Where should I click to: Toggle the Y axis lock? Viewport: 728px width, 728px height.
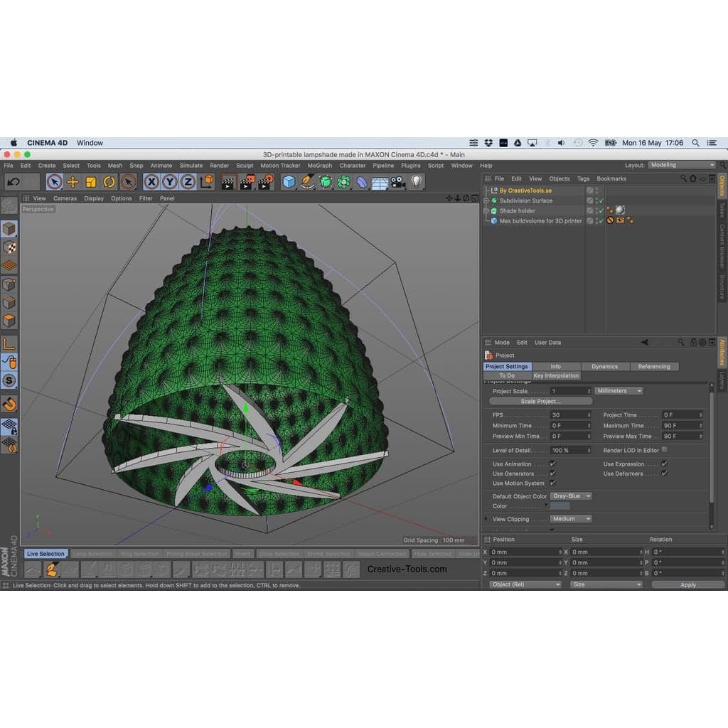pyautogui.click(x=169, y=181)
